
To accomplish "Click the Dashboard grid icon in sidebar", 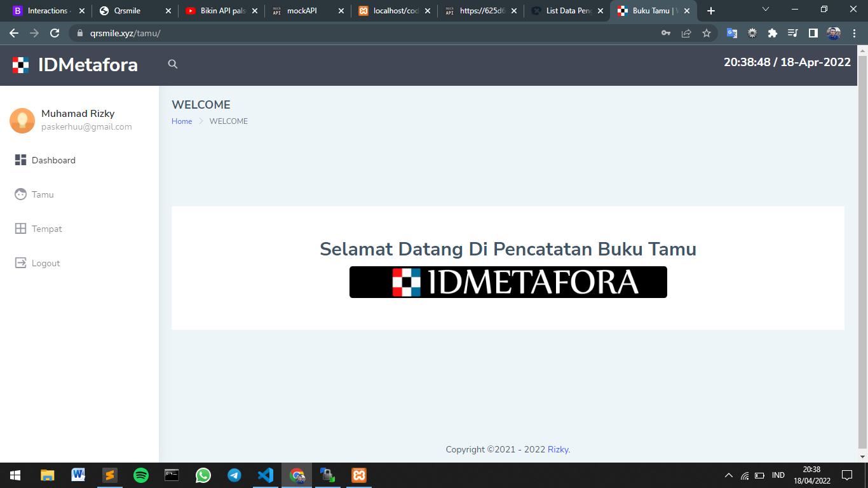I will tap(20, 160).
